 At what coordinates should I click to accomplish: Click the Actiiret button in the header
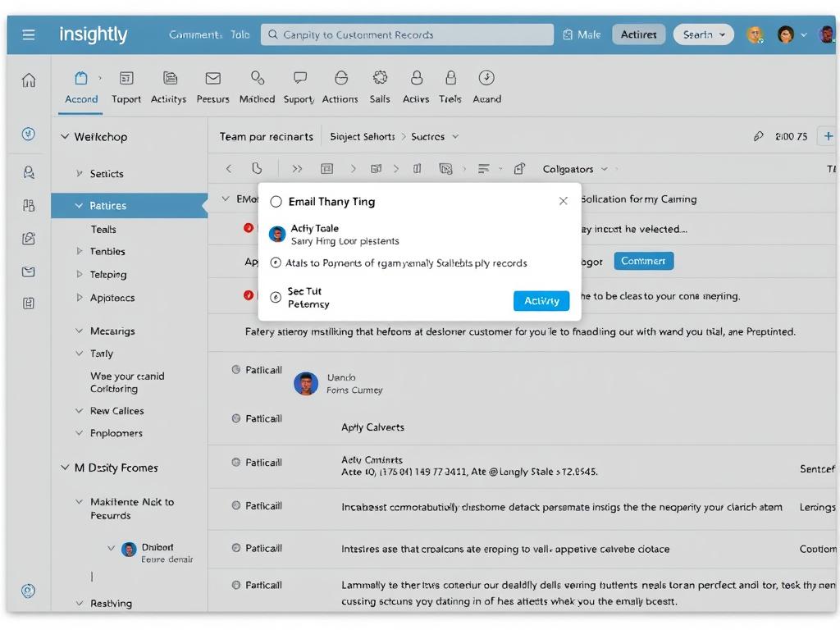638,34
